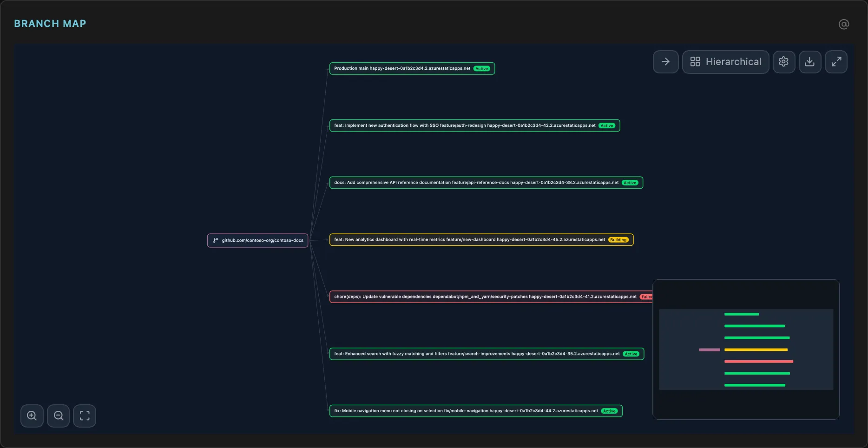Click the yellow Building status badge
Viewport: 868px width, 448px height.
click(x=618, y=240)
